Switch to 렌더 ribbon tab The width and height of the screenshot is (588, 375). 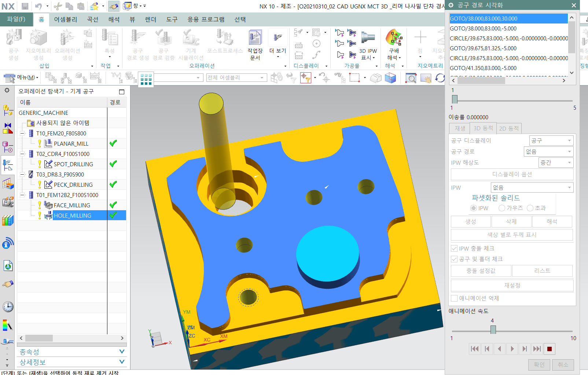(x=151, y=19)
